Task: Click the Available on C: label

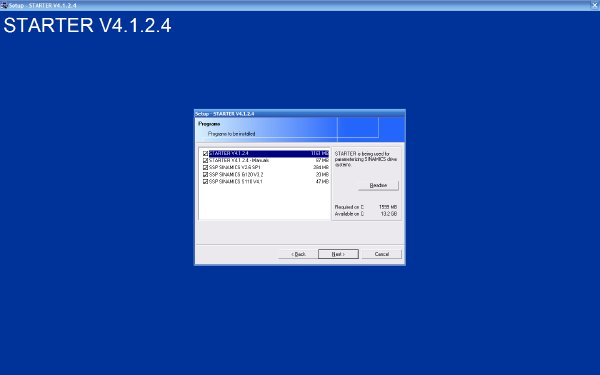Action: [349, 214]
